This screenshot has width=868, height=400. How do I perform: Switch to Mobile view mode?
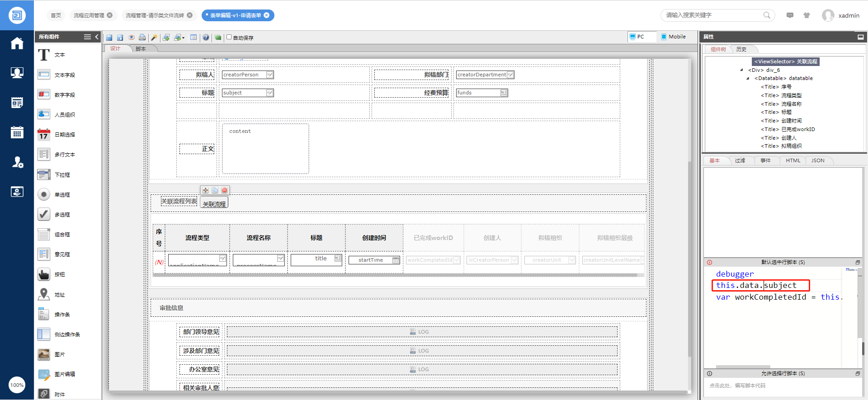pos(673,37)
